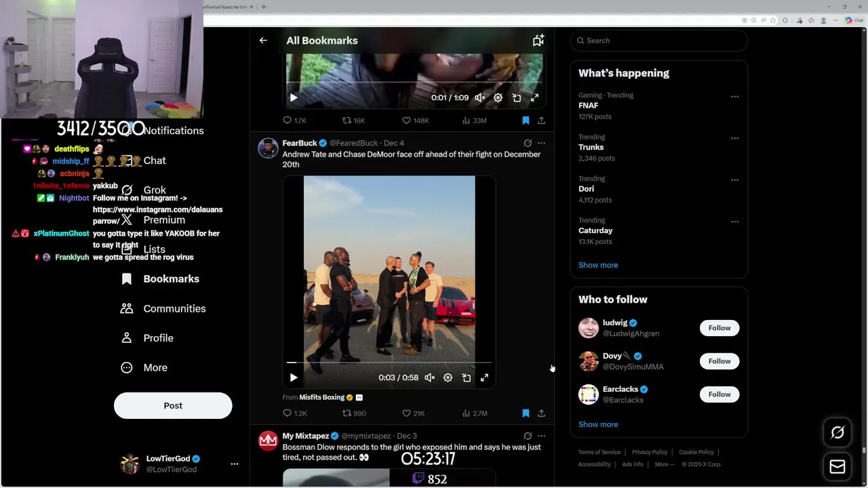Screen dimensions: 868x488
Task: Open floating messages envelope button
Action: pyautogui.click(x=837, y=466)
